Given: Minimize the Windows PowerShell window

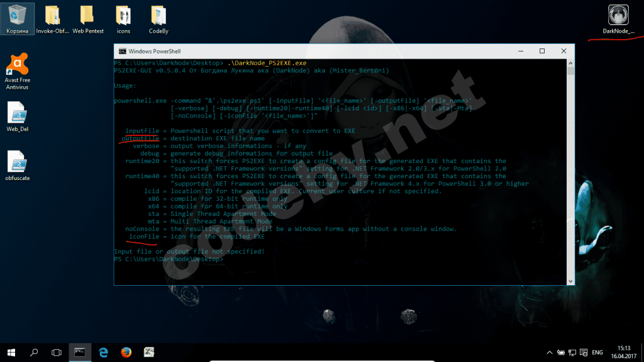Looking at the screenshot, I should coord(521,51).
